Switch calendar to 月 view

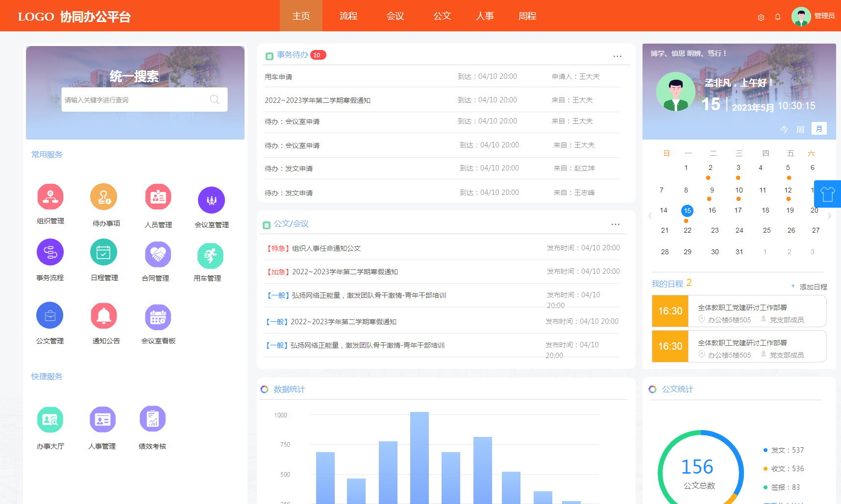819,129
